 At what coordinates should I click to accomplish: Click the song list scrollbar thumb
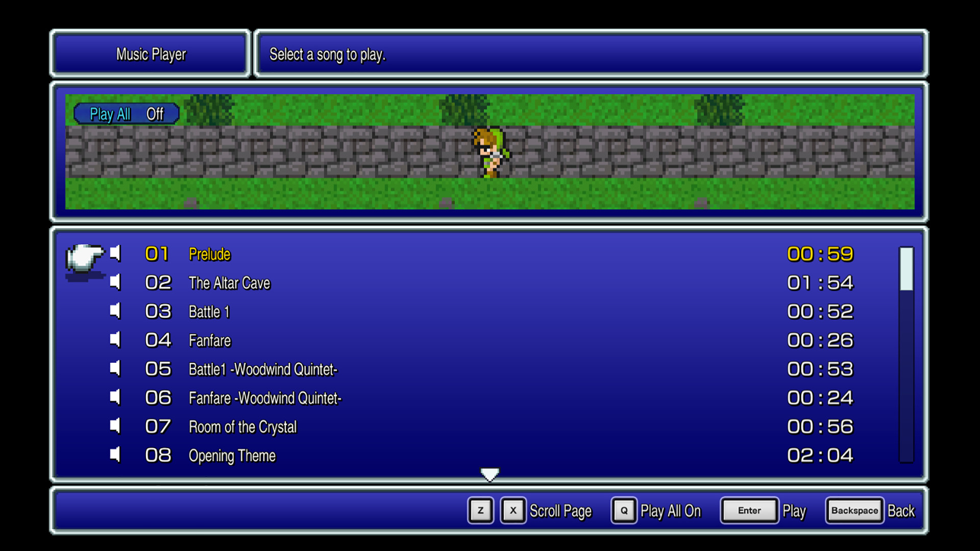click(906, 269)
